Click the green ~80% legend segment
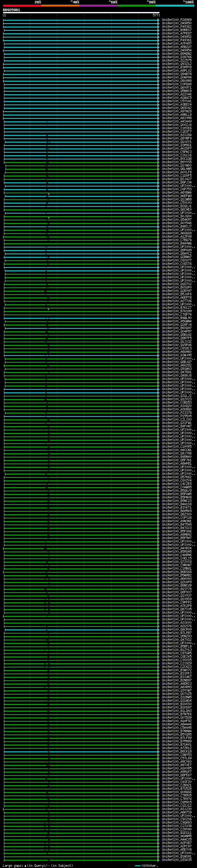 pos(137,6)
